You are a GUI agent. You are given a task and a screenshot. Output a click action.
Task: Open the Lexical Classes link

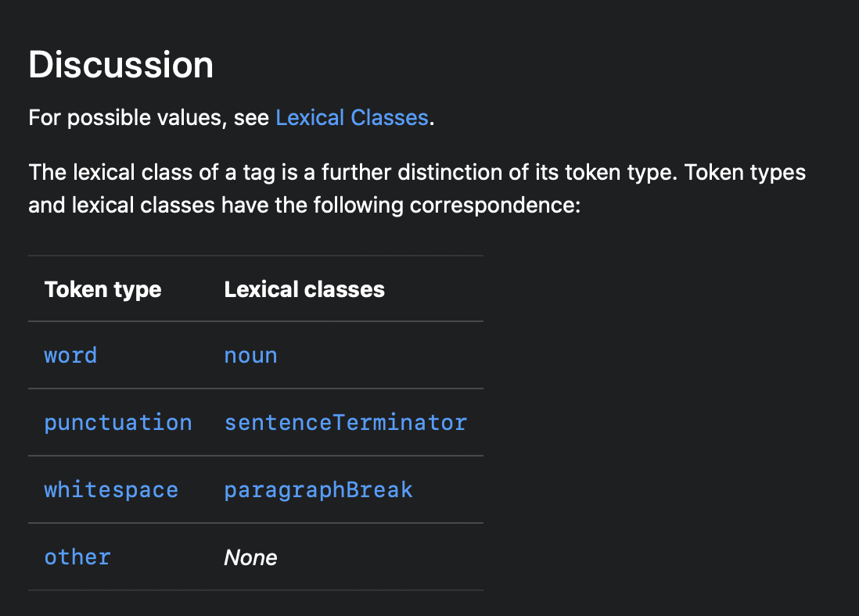point(351,118)
